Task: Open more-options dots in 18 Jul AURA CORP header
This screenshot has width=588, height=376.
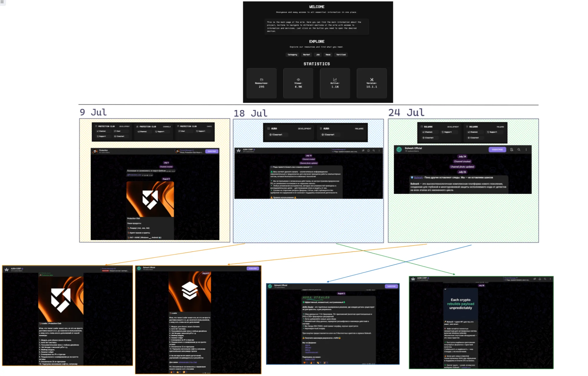Action: point(379,150)
